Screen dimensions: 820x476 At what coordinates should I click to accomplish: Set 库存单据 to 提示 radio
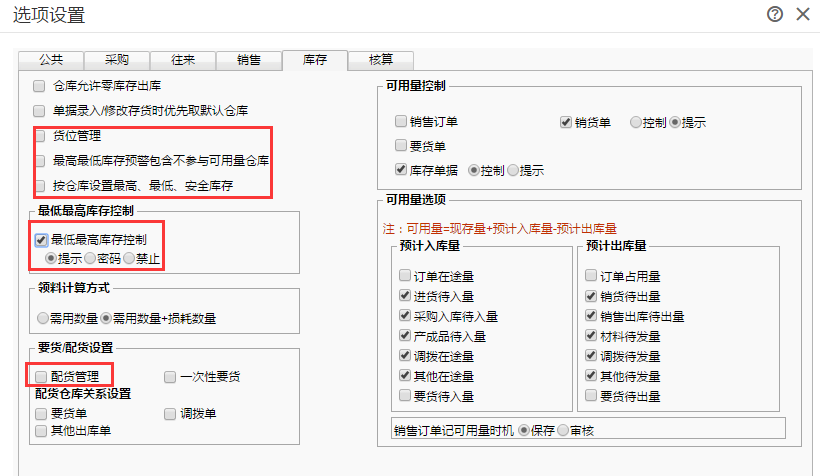[x=513, y=170]
